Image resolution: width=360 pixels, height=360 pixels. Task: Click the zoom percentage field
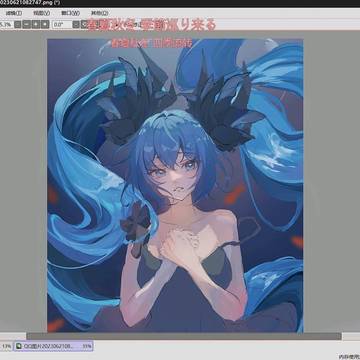tap(6, 24)
